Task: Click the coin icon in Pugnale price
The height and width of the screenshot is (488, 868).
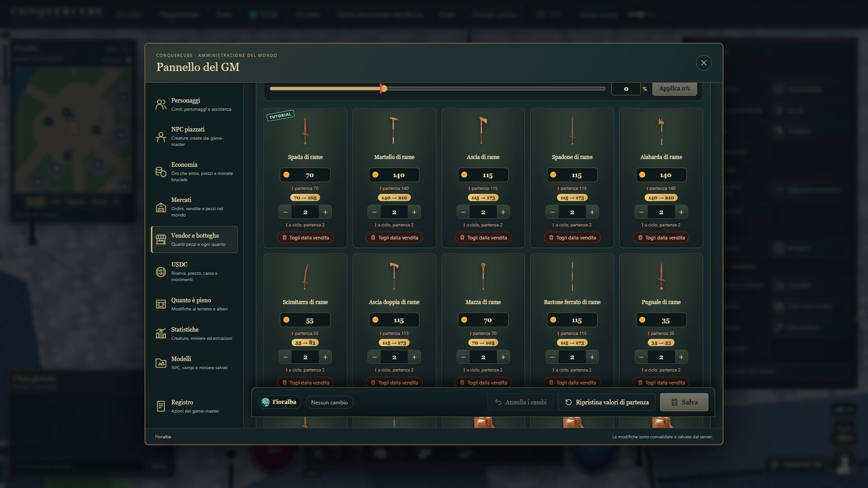Action: pos(642,320)
